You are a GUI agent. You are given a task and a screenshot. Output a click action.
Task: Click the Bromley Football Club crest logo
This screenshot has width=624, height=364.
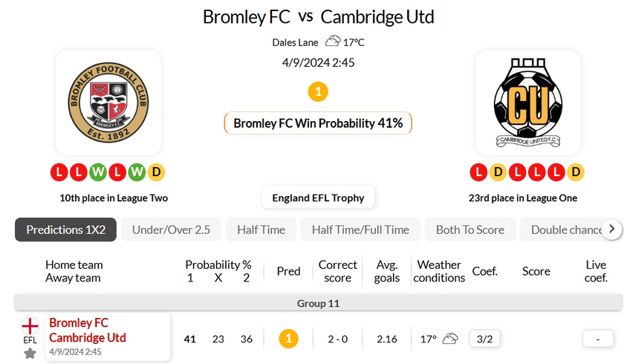108,103
